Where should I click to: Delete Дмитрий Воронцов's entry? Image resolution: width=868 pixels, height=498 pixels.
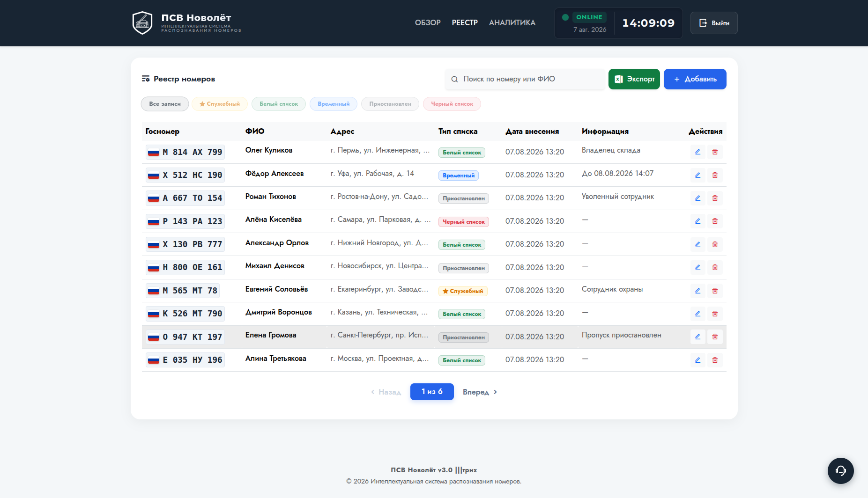pos(715,314)
